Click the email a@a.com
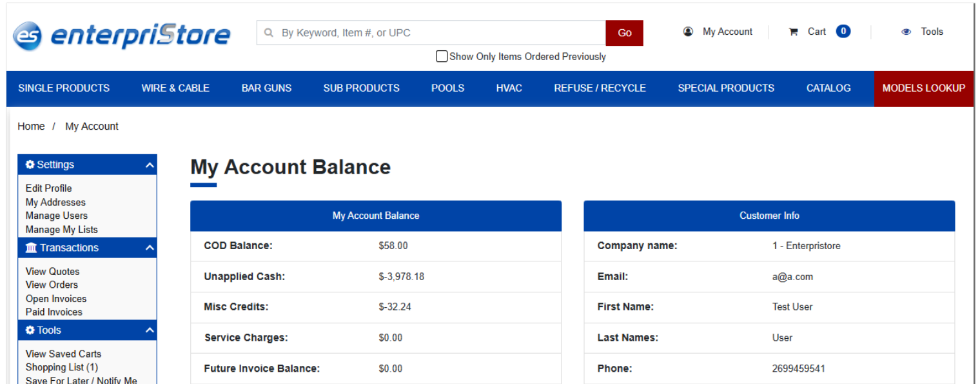The image size is (980, 384). (792, 277)
